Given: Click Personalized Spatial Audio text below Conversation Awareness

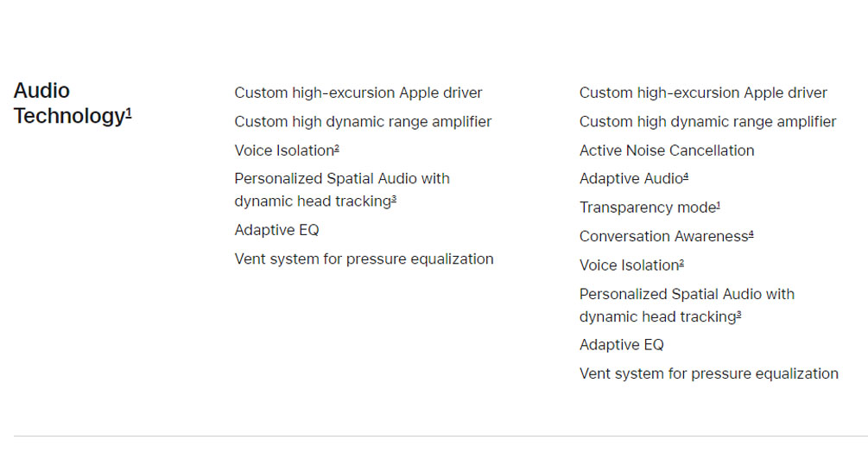Looking at the screenshot, I should [x=687, y=294].
